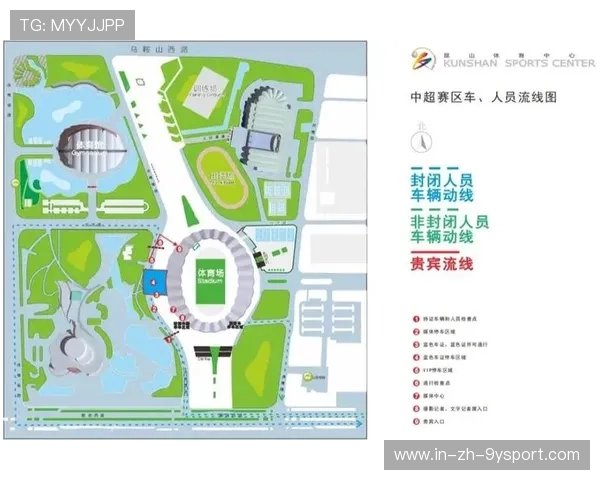Click the green football pitch inside the stadium
Image resolution: width=600 pixels, height=480 pixels.
pos(210,282)
